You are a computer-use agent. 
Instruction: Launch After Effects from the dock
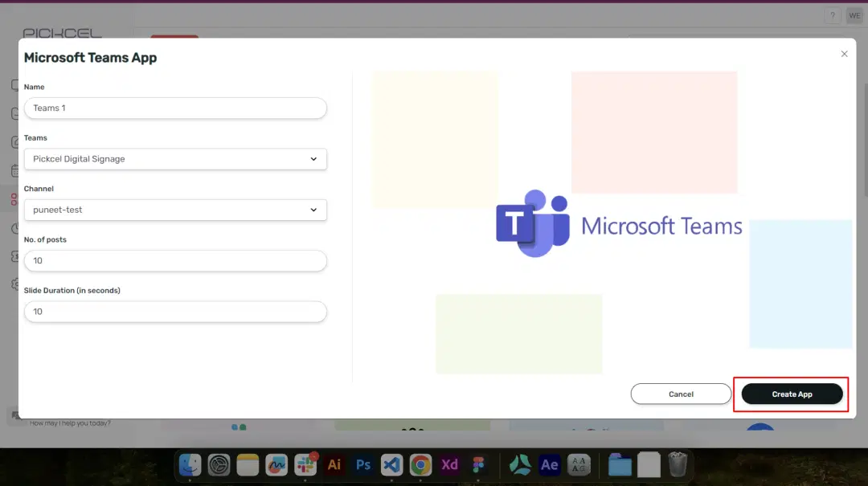pos(550,464)
